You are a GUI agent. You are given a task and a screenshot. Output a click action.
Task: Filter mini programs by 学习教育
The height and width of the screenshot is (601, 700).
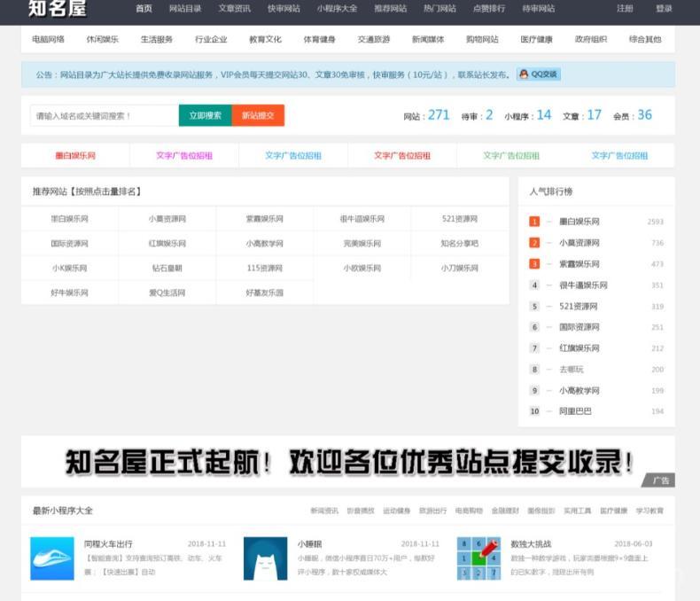(649, 511)
